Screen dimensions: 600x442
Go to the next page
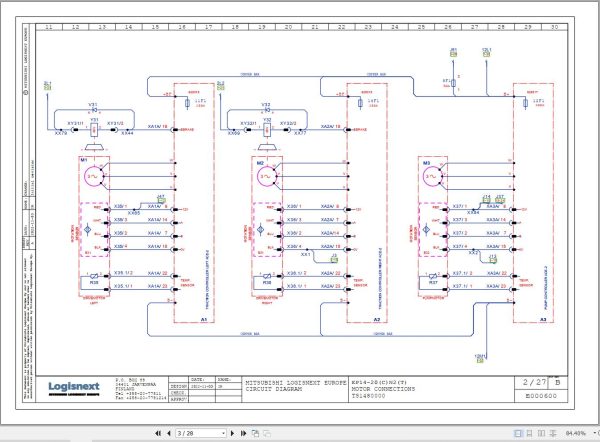pyautogui.click(x=232, y=433)
